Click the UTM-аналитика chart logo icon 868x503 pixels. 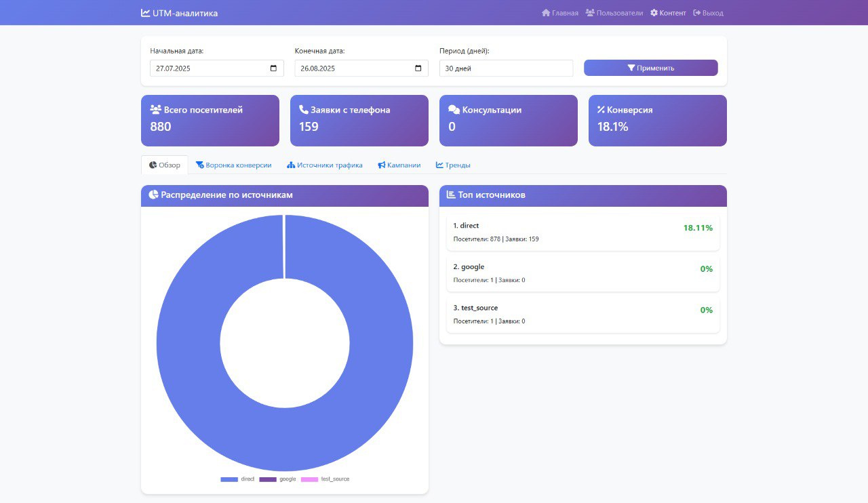pyautogui.click(x=145, y=13)
